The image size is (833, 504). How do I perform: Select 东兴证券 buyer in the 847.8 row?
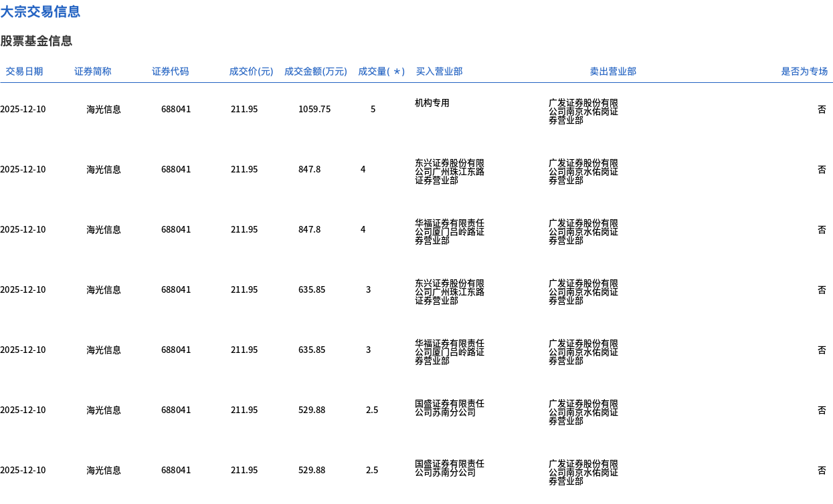450,172
